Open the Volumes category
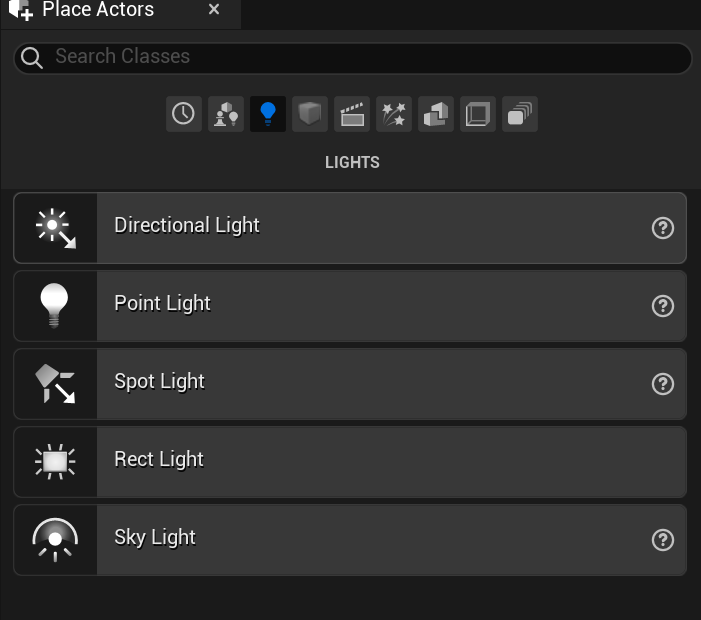 coord(478,114)
